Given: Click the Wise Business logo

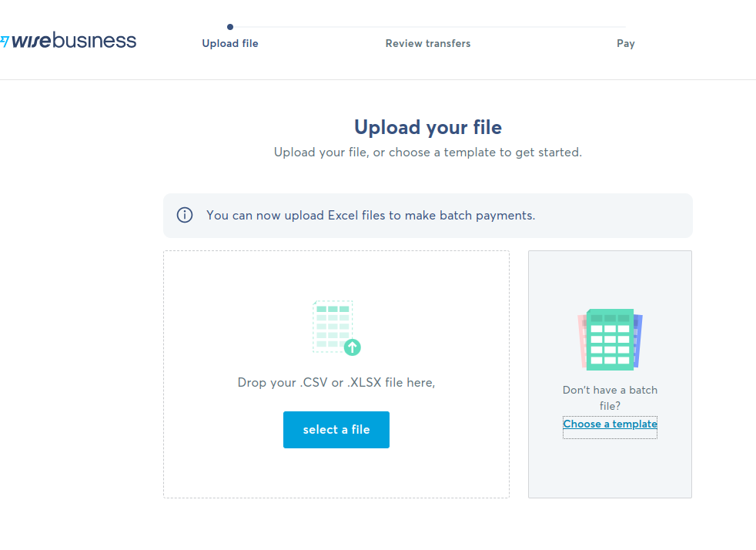Looking at the screenshot, I should pyautogui.click(x=68, y=41).
